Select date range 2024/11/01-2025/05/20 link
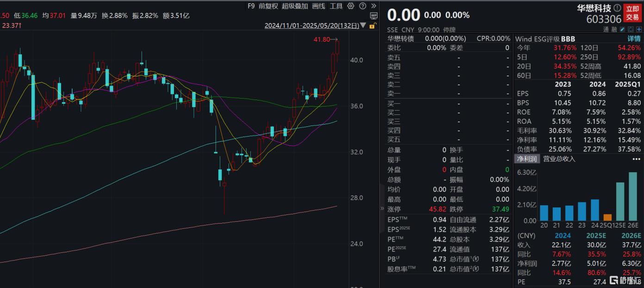Viewport: 644px width, 288px height. click(311, 26)
